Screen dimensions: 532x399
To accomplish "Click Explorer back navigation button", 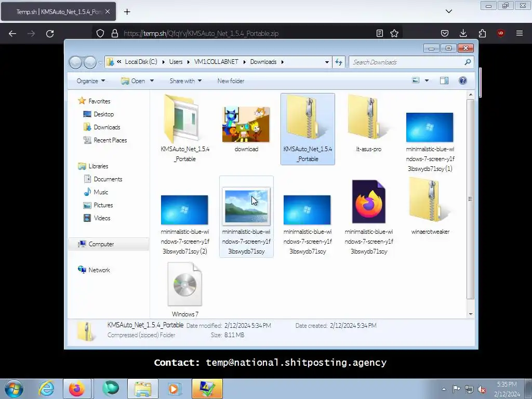I will point(76,62).
